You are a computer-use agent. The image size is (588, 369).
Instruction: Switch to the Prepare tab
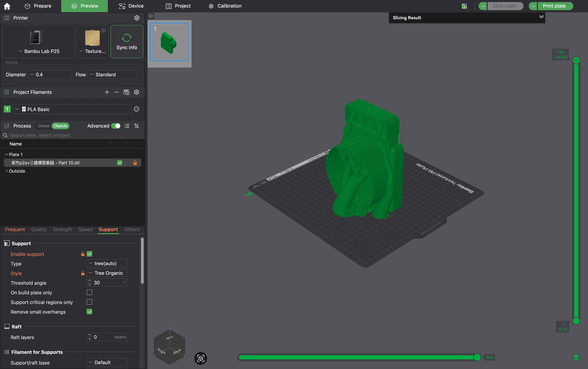click(38, 6)
